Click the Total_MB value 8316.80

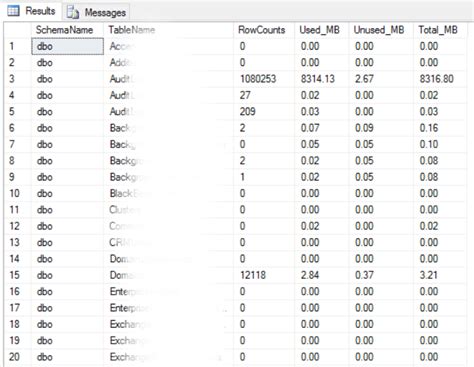coord(436,79)
